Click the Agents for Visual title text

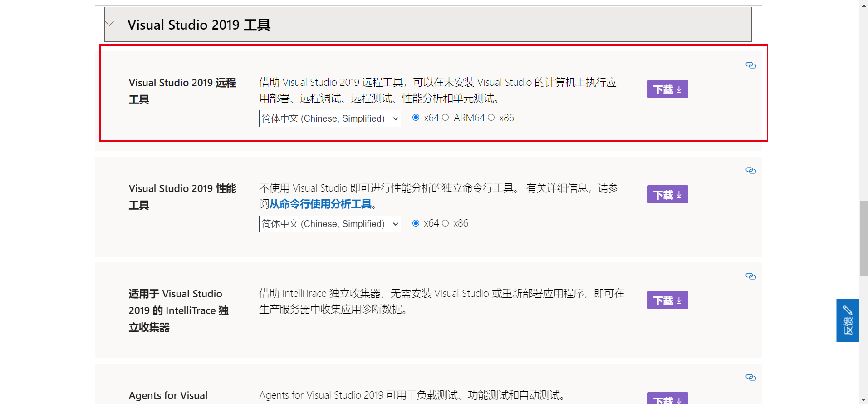(168, 395)
